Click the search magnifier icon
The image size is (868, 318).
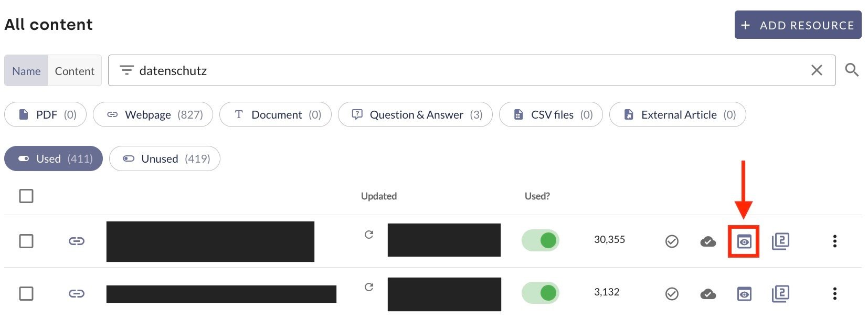pyautogui.click(x=852, y=70)
